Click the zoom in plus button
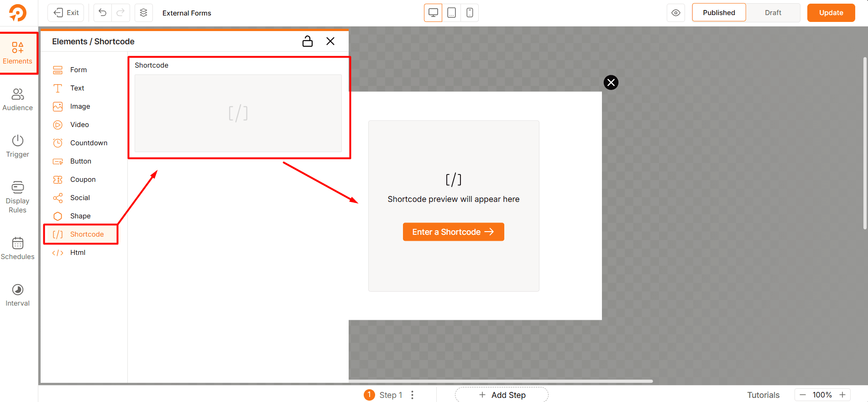The image size is (868, 402). pyautogui.click(x=842, y=395)
